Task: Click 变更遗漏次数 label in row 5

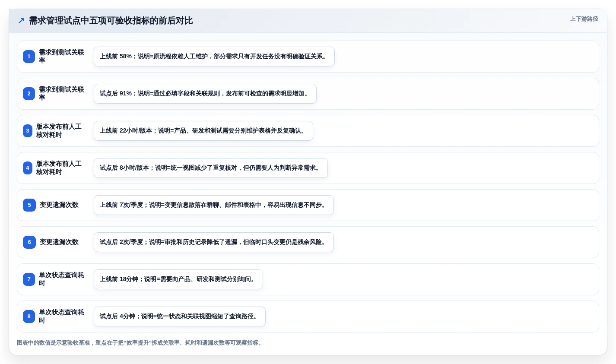Action: click(x=59, y=205)
